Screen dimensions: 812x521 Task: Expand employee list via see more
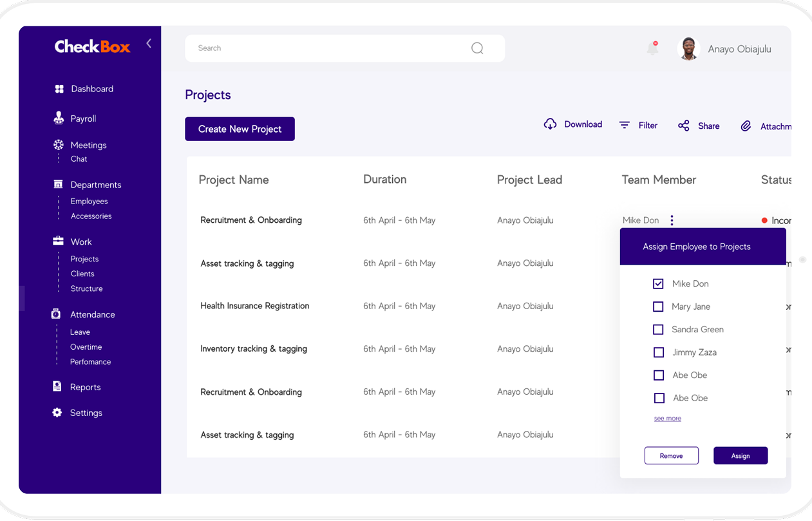tap(667, 419)
